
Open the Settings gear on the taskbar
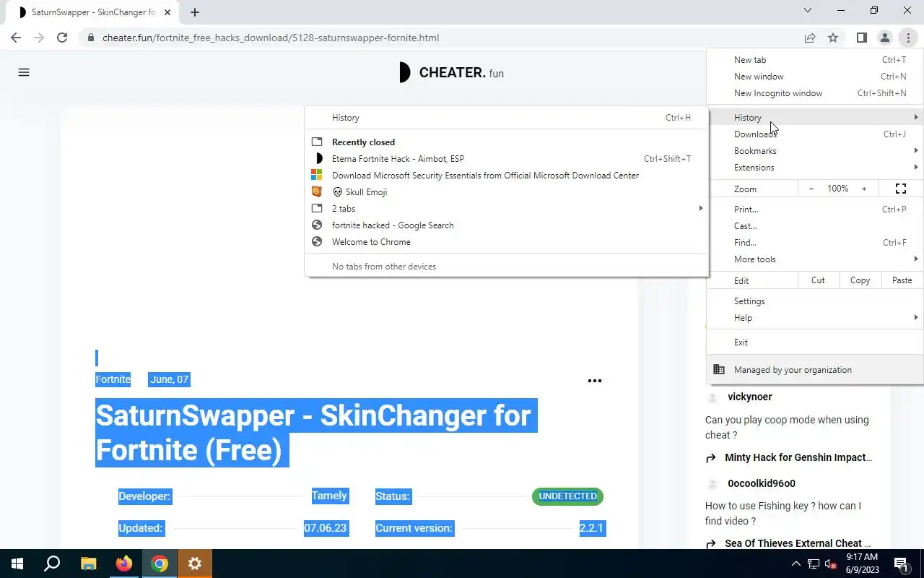coord(195,564)
